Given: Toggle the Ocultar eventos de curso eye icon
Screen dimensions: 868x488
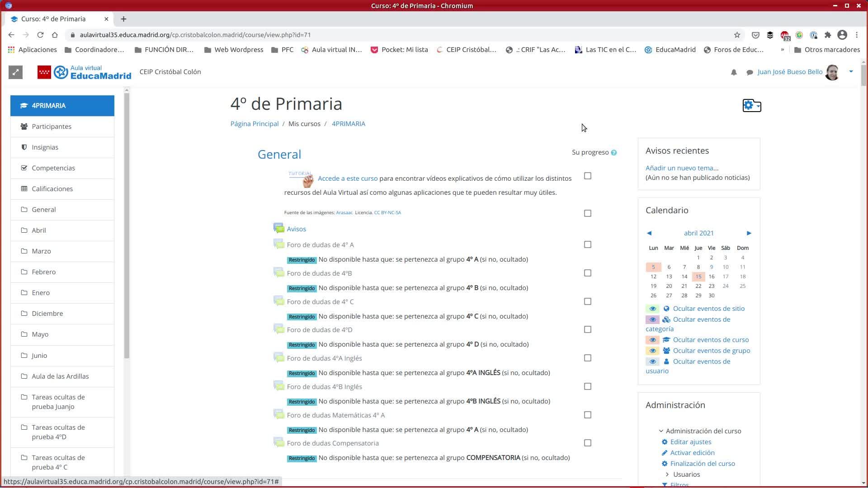Looking at the screenshot, I should (652, 340).
